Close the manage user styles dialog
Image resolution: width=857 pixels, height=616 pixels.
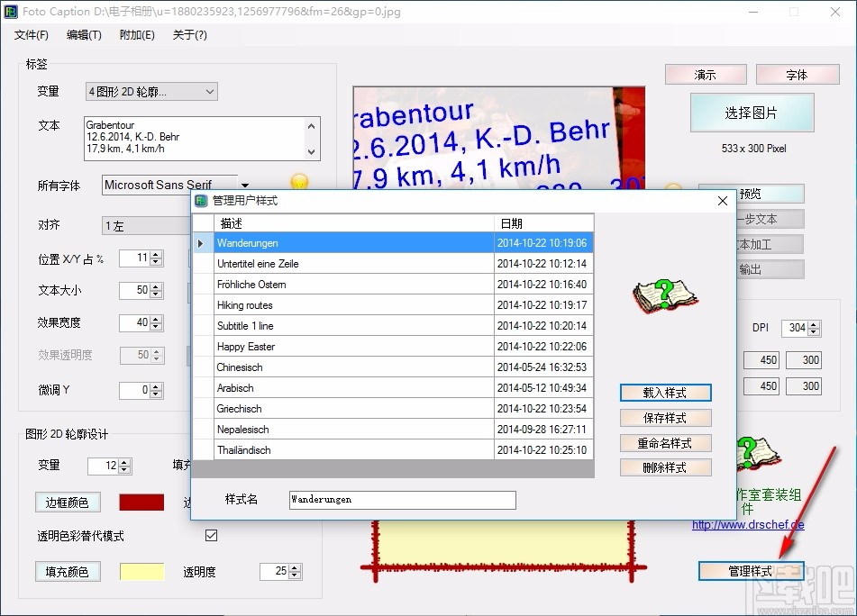point(722,201)
